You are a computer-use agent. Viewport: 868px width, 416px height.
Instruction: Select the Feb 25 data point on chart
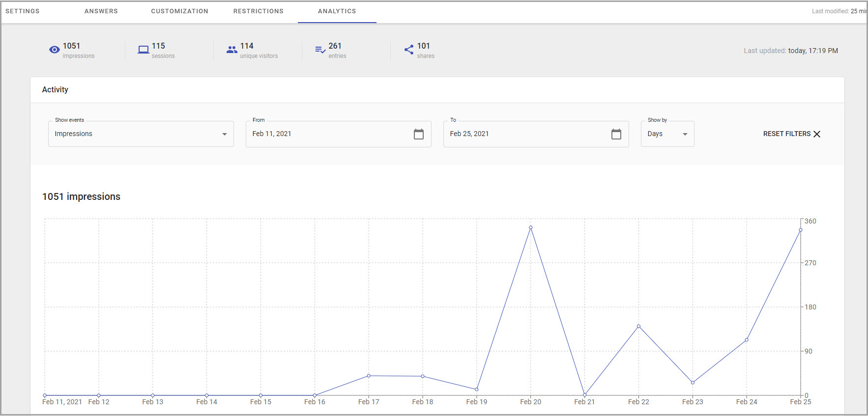(801, 230)
